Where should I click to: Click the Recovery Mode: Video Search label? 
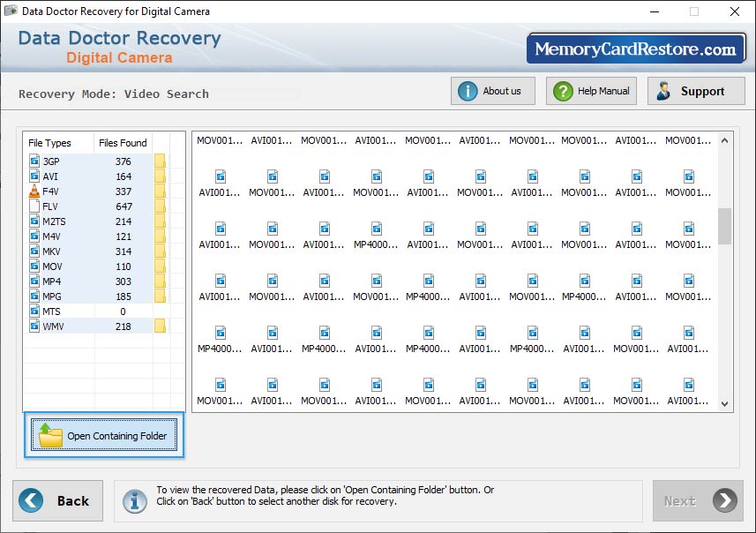pyautogui.click(x=114, y=94)
